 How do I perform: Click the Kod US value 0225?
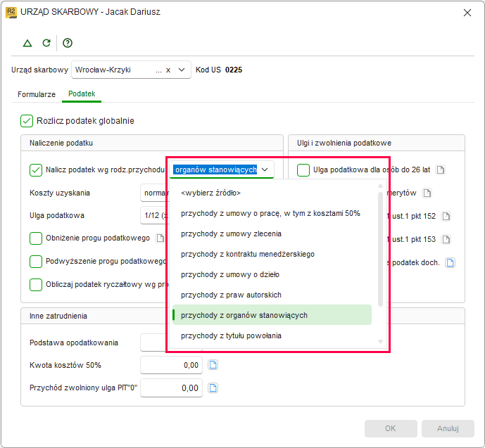(x=234, y=70)
